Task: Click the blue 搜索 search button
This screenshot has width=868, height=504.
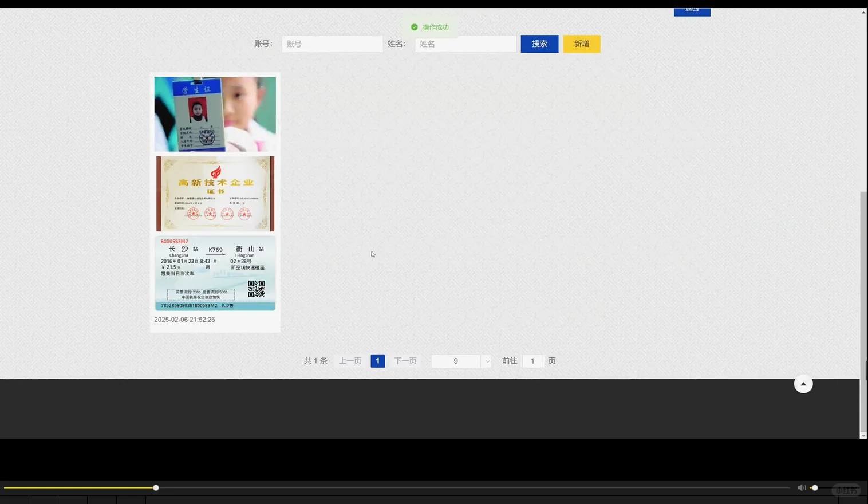Action: coord(539,44)
